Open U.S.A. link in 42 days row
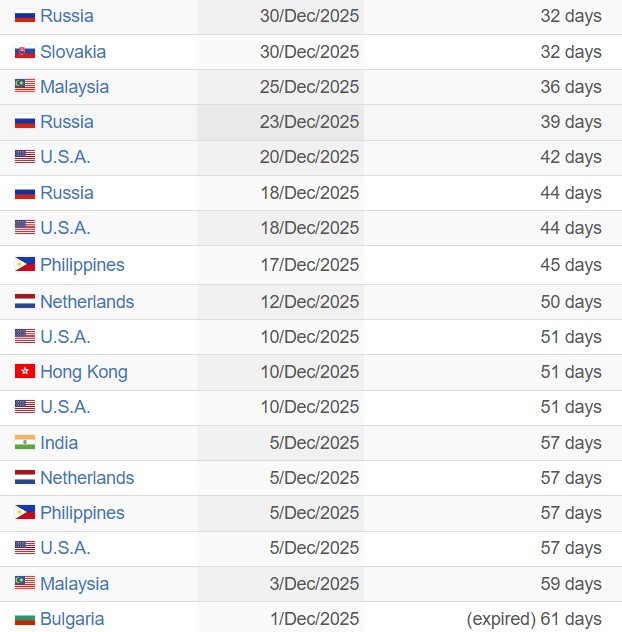 tap(65, 157)
